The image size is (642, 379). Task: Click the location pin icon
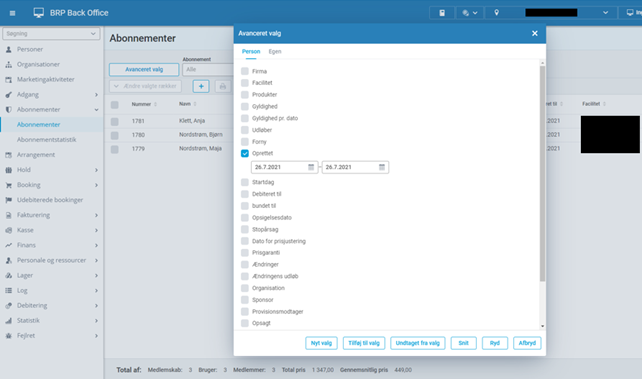pos(496,13)
